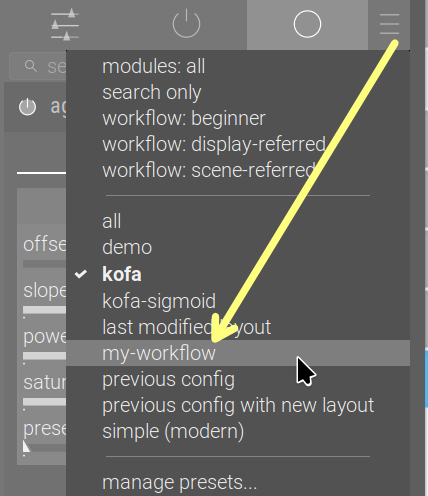Click the slope slider bar

pos(44,310)
